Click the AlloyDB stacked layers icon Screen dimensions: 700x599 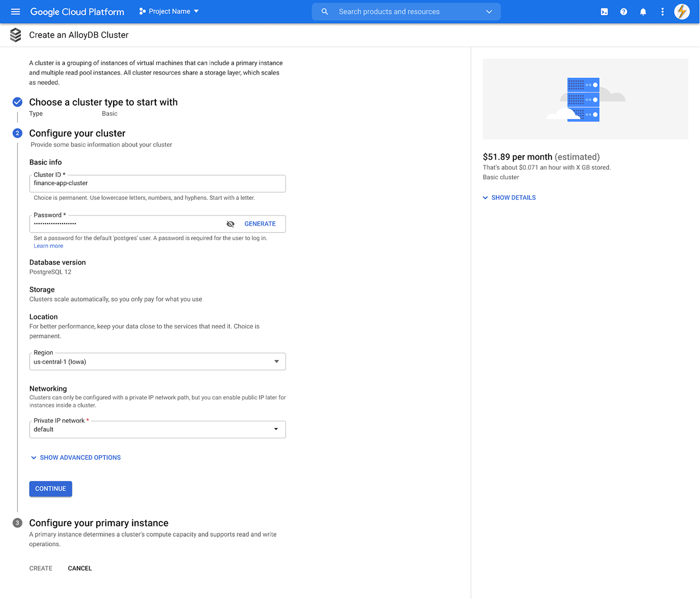pyautogui.click(x=16, y=35)
